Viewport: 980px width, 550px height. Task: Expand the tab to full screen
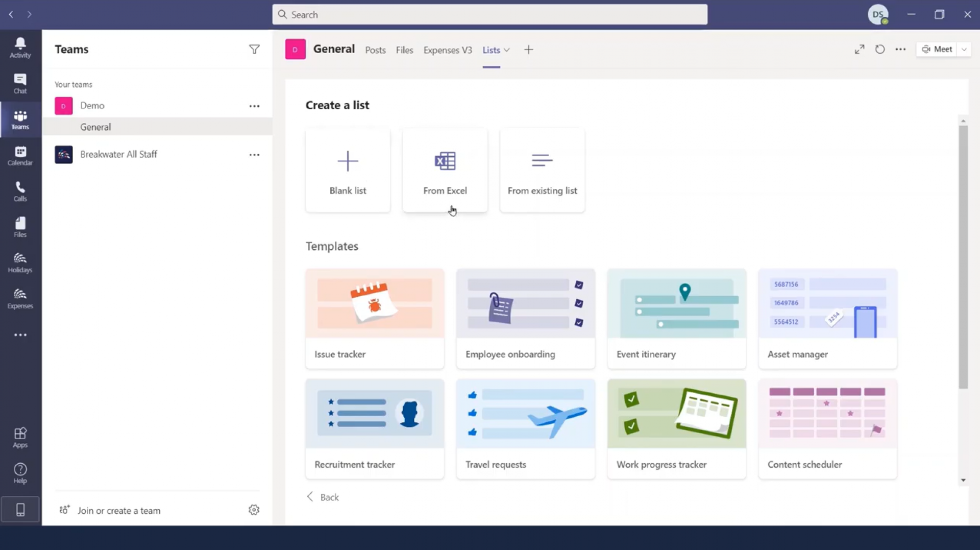pos(859,49)
